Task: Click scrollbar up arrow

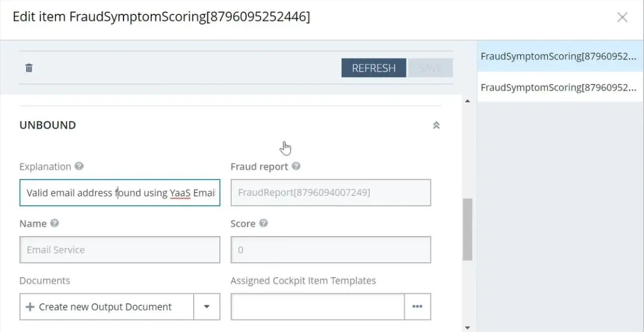Action: [467, 101]
